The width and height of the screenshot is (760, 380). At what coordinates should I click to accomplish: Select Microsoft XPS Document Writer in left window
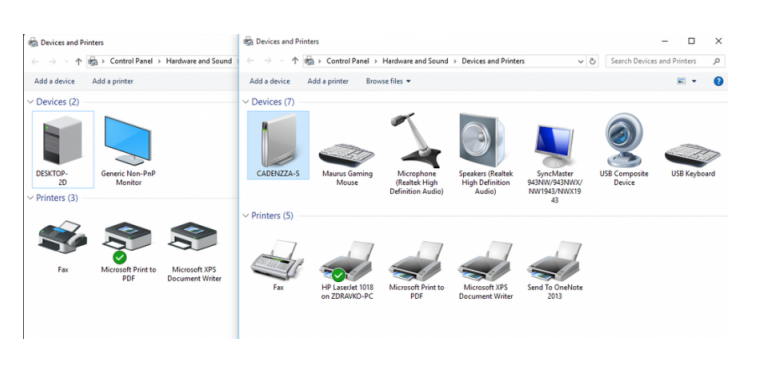point(194,252)
